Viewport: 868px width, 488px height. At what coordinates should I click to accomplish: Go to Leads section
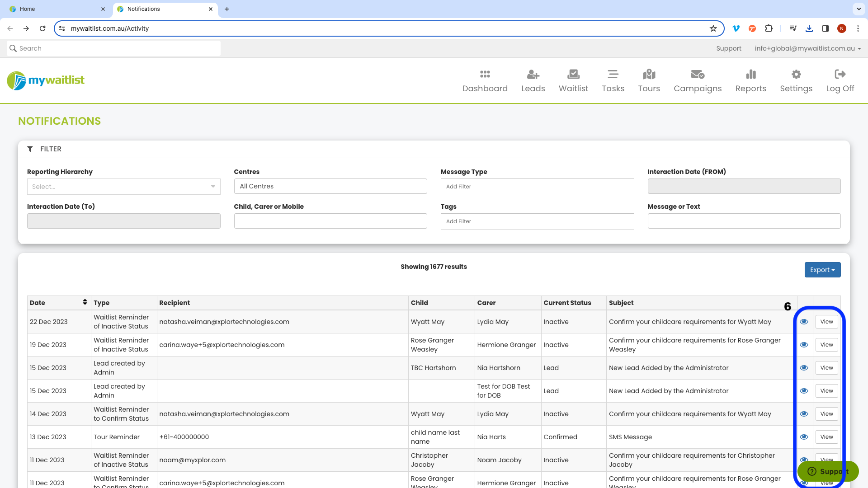(533, 81)
